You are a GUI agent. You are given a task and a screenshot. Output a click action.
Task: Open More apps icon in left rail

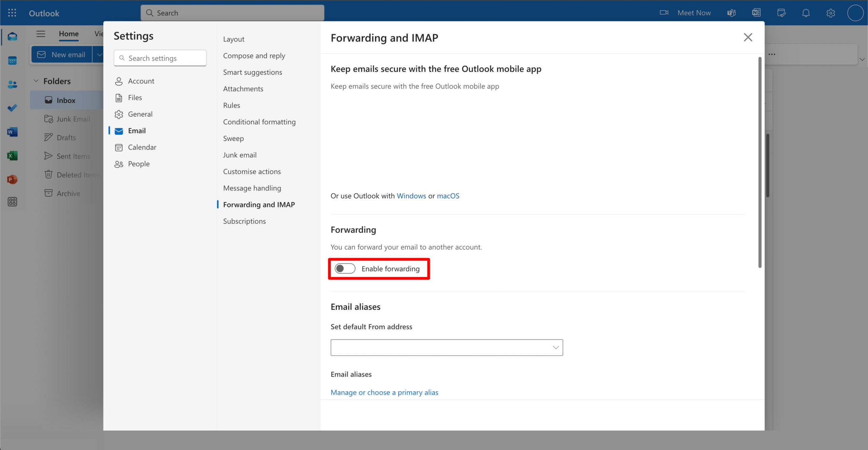tap(12, 202)
